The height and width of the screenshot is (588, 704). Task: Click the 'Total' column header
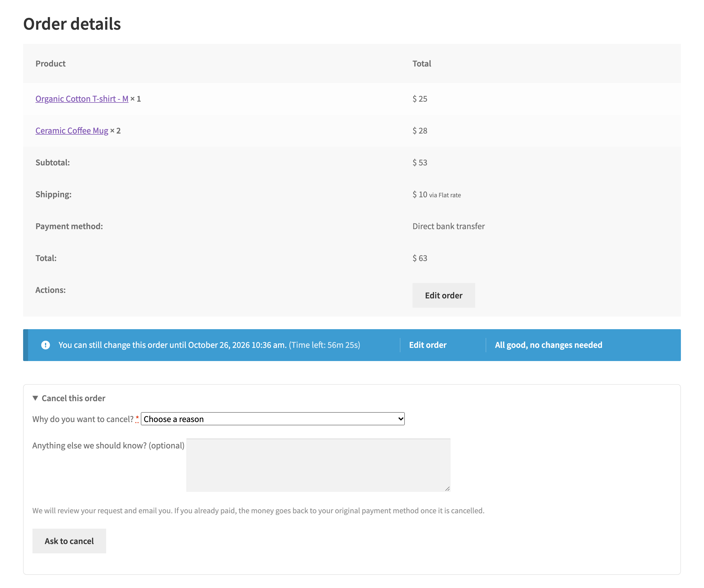coord(422,64)
